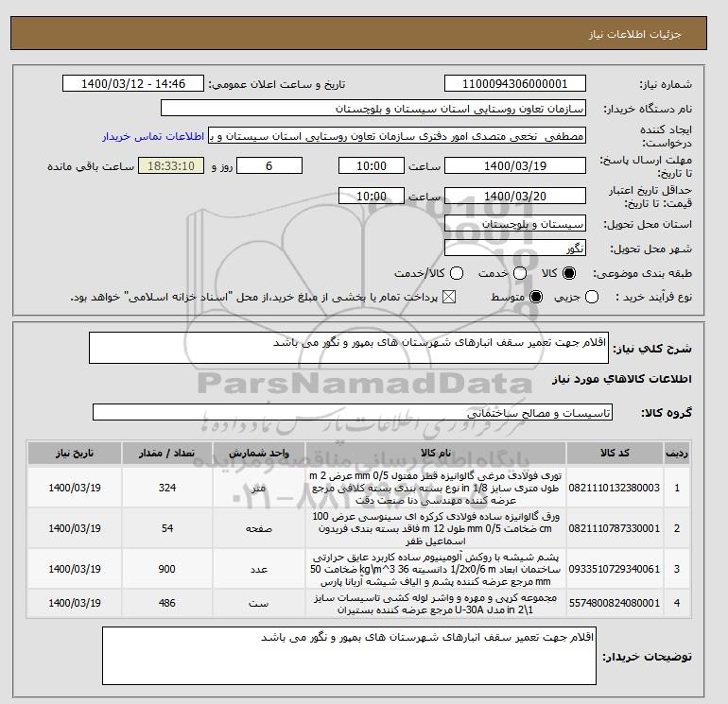Click the price validity hour field, second 10:00
The height and width of the screenshot is (704, 728).
tap(372, 196)
